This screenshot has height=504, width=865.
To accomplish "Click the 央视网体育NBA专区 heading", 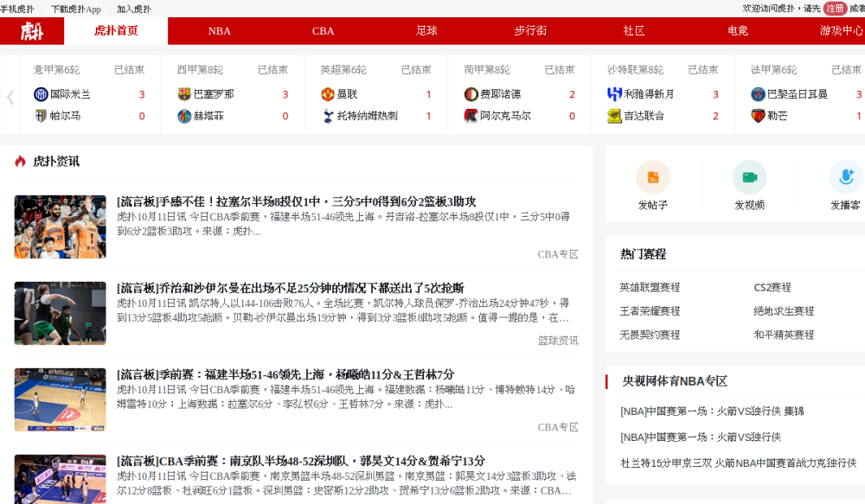I will click(675, 381).
